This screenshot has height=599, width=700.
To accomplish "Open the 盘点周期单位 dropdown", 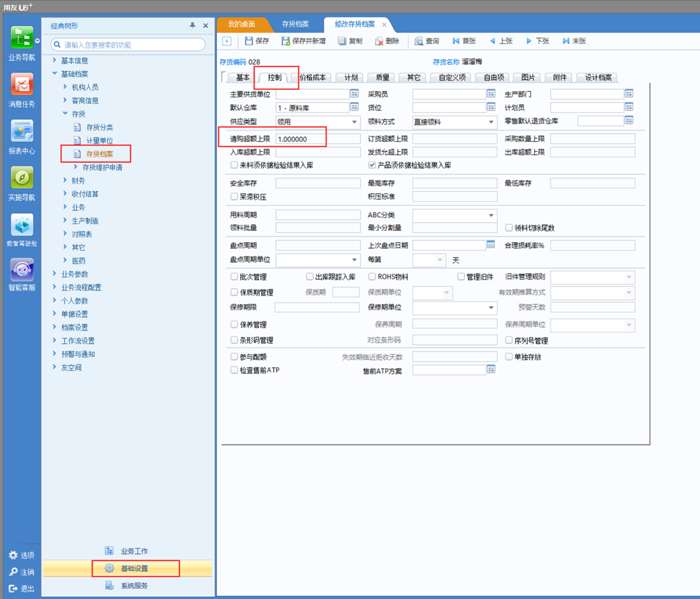I will point(354,260).
